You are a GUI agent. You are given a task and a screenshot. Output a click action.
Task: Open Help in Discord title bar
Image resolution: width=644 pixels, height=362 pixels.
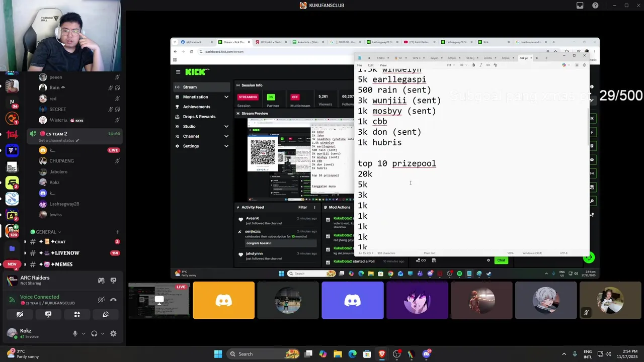596,6
